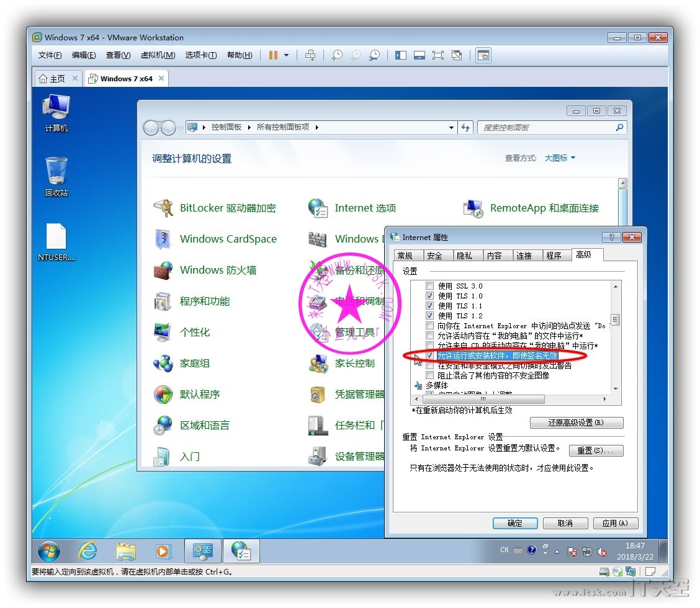Click the 搜索控制面板 search field
Viewport: 700px width, 608px height.
[x=546, y=128]
